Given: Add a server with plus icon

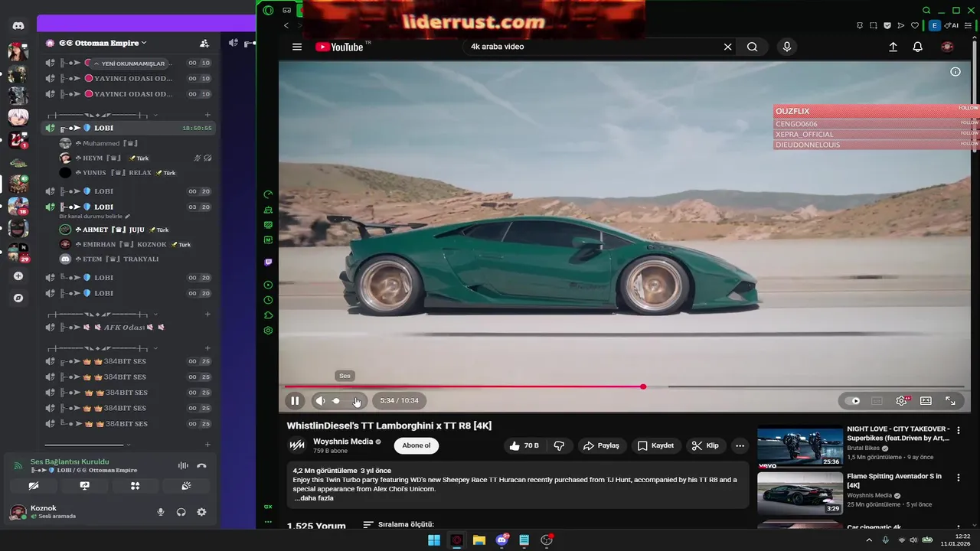Looking at the screenshot, I should tap(18, 276).
